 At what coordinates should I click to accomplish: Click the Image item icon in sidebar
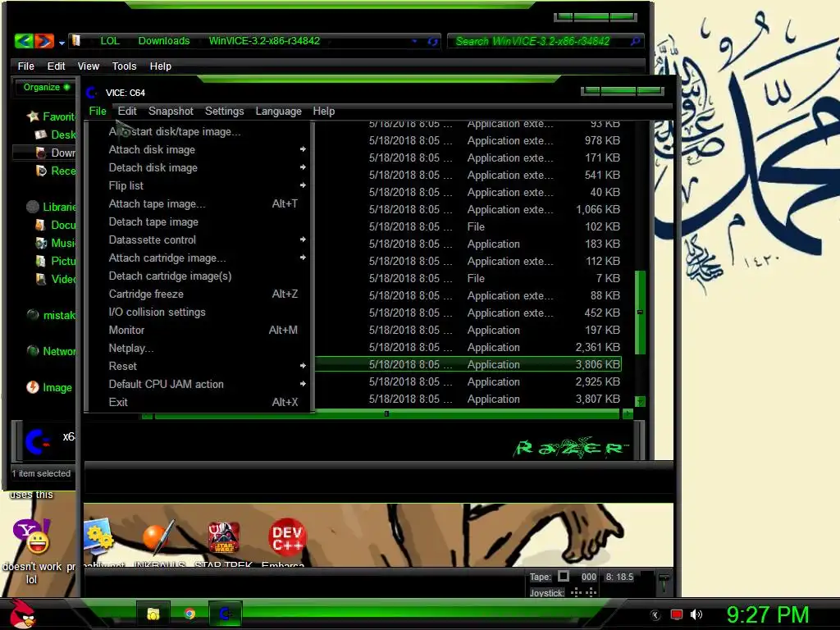point(33,387)
